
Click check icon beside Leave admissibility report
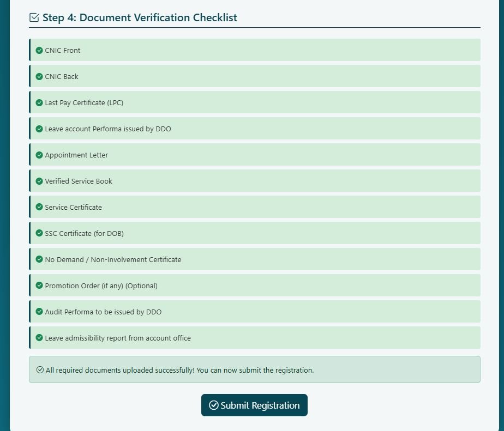pos(39,338)
